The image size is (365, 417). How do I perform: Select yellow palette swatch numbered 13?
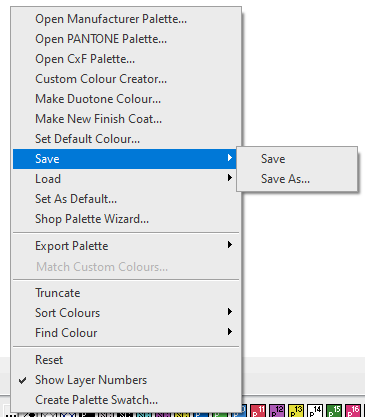(296, 411)
